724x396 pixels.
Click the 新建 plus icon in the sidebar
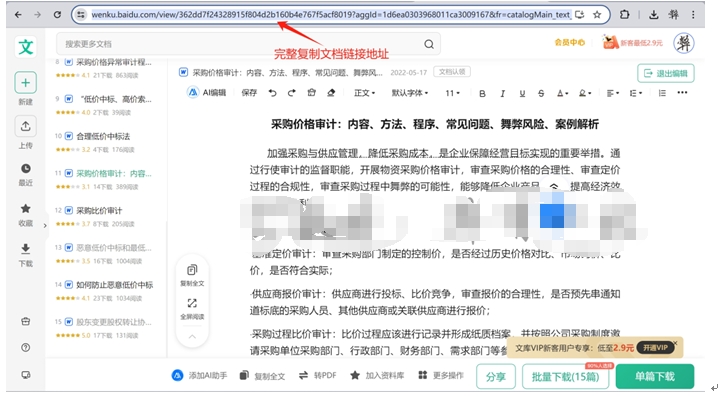[x=25, y=83]
